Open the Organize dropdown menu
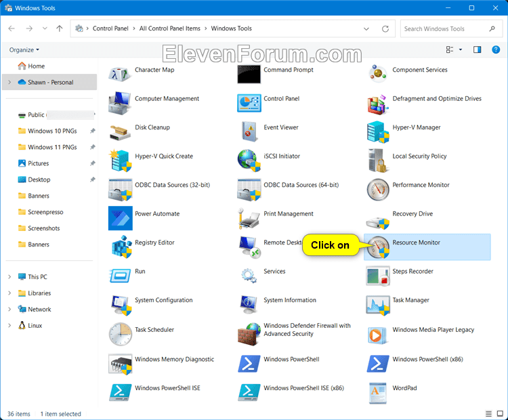This screenshot has width=508, height=420. coord(24,50)
